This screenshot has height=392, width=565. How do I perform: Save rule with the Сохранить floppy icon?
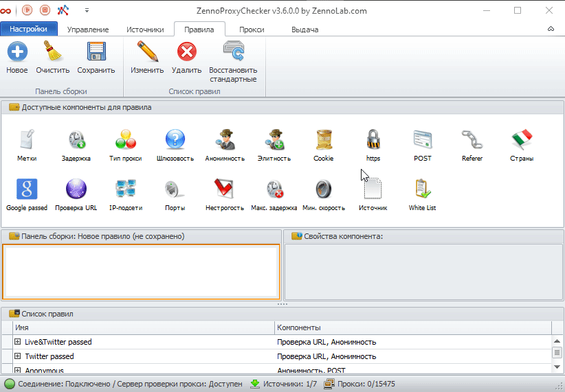pyautogui.click(x=96, y=53)
